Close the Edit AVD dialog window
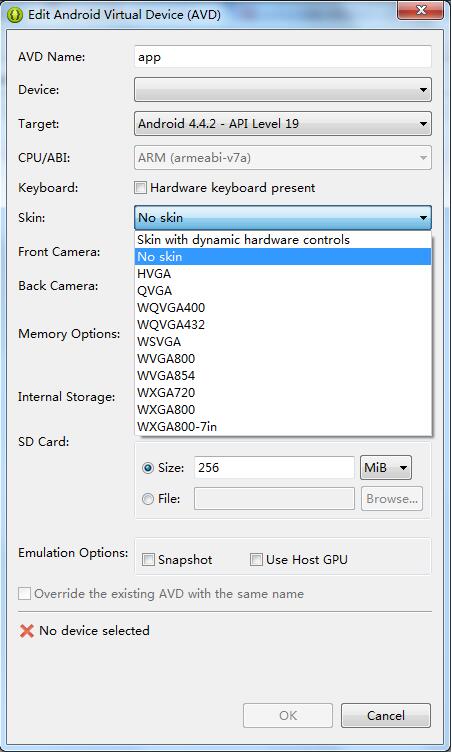Screen dimensions: 452x752 (420, 10)
